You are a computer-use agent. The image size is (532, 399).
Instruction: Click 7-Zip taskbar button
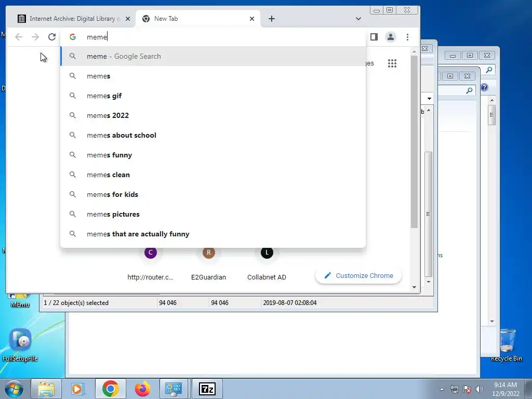(207, 389)
